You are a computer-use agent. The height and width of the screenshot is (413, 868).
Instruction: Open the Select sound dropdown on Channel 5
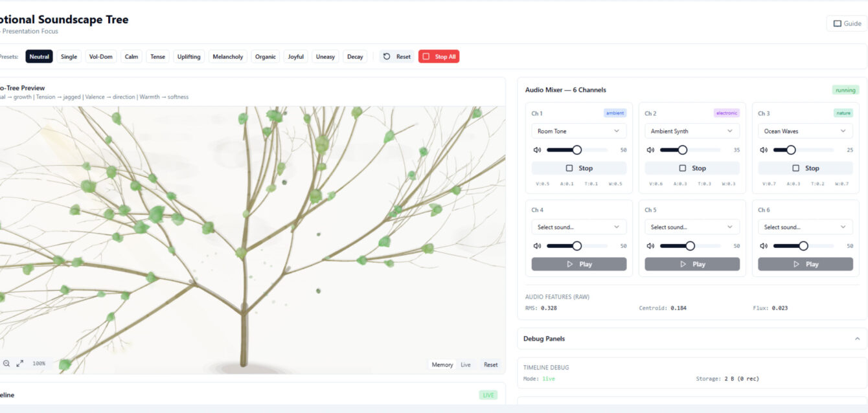(x=692, y=227)
